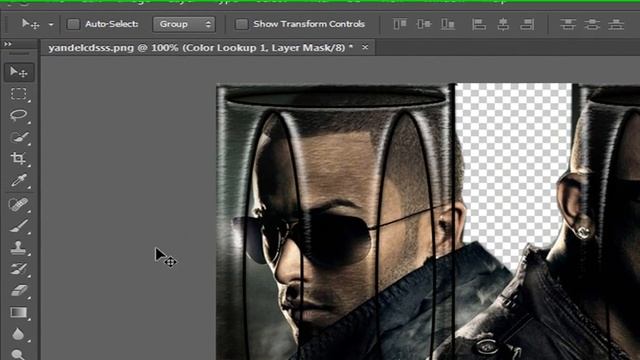Open the Move tool preset picker arrow
The image size is (640, 360).
tap(51, 24)
